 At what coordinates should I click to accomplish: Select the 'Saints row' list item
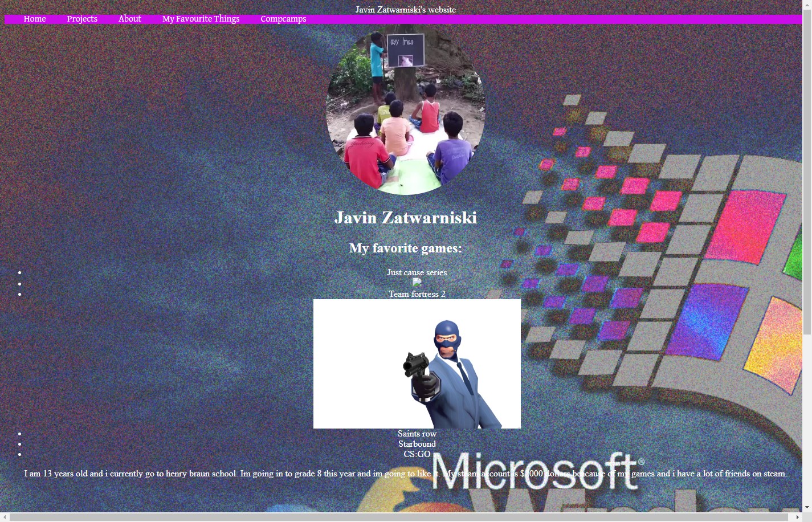pyautogui.click(x=417, y=434)
